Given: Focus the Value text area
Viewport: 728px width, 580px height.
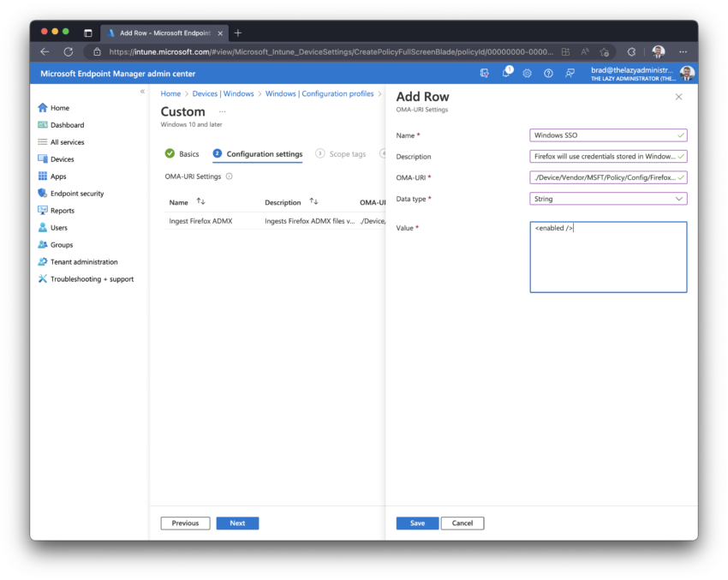Looking at the screenshot, I should 608,257.
